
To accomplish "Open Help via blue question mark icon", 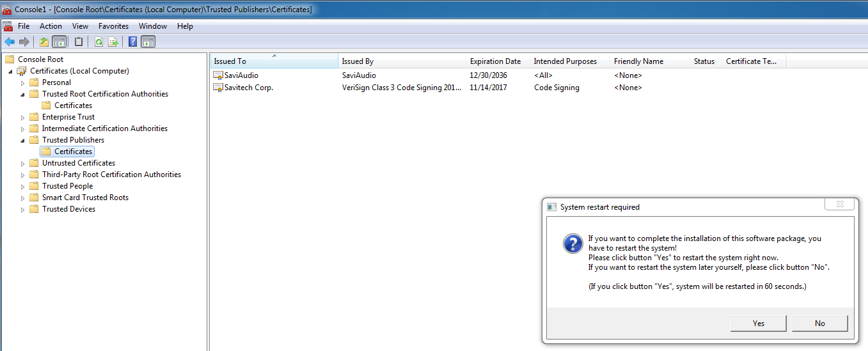I will pyautogui.click(x=132, y=42).
